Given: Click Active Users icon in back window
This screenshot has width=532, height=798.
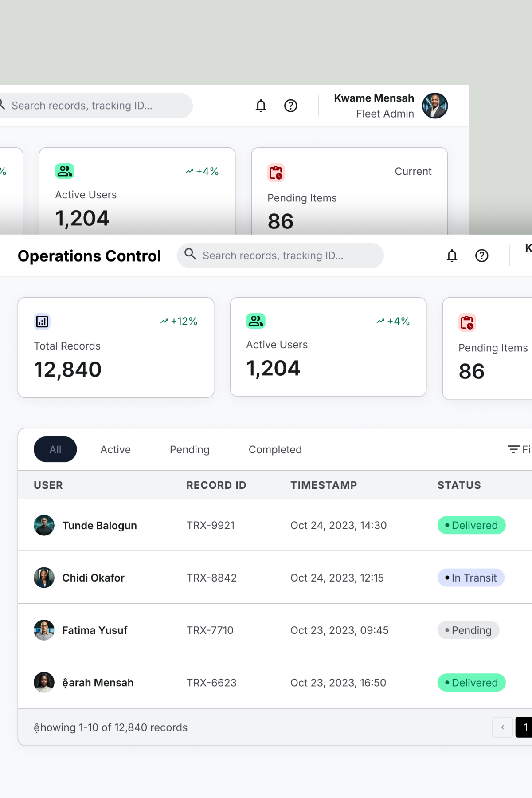Looking at the screenshot, I should point(65,171).
